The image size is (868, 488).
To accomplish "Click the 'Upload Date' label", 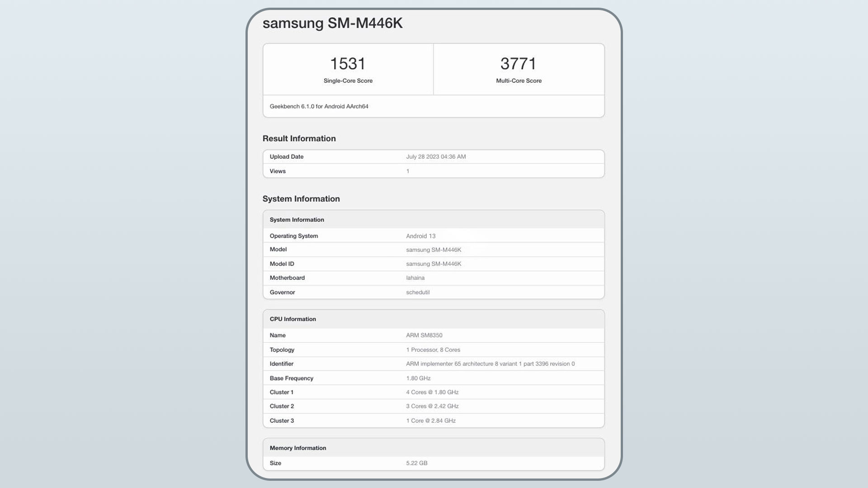I will [x=287, y=157].
